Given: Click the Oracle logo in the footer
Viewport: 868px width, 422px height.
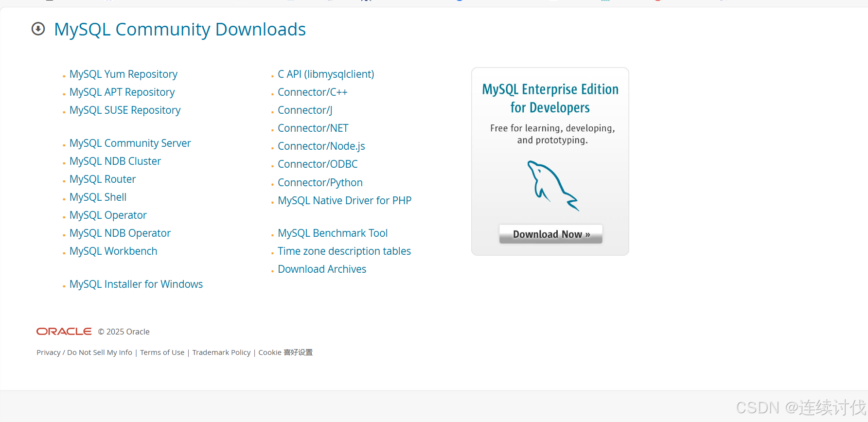Looking at the screenshot, I should click(64, 332).
